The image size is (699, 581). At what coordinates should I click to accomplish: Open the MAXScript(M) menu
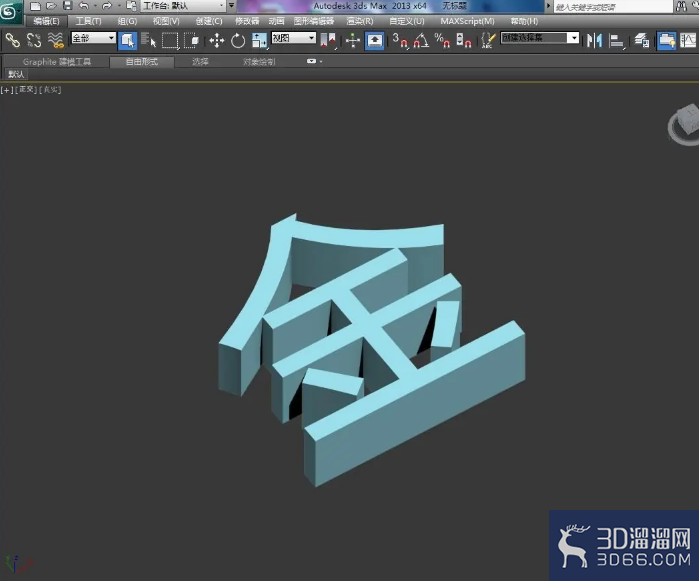[x=467, y=21]
